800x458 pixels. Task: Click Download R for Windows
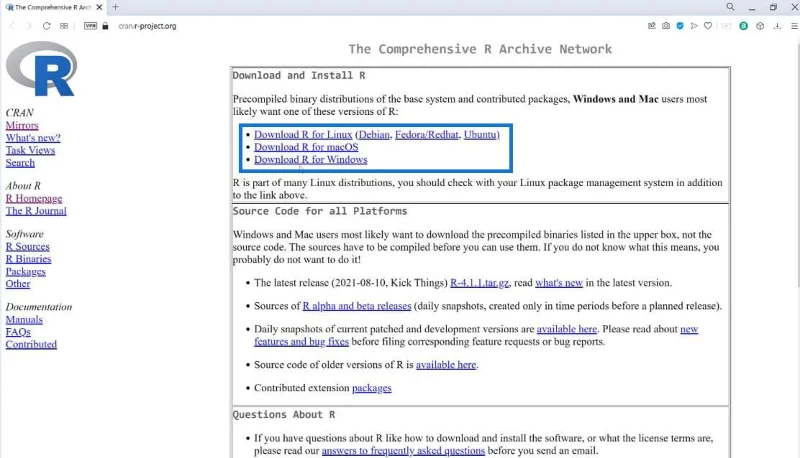point(311,160)
